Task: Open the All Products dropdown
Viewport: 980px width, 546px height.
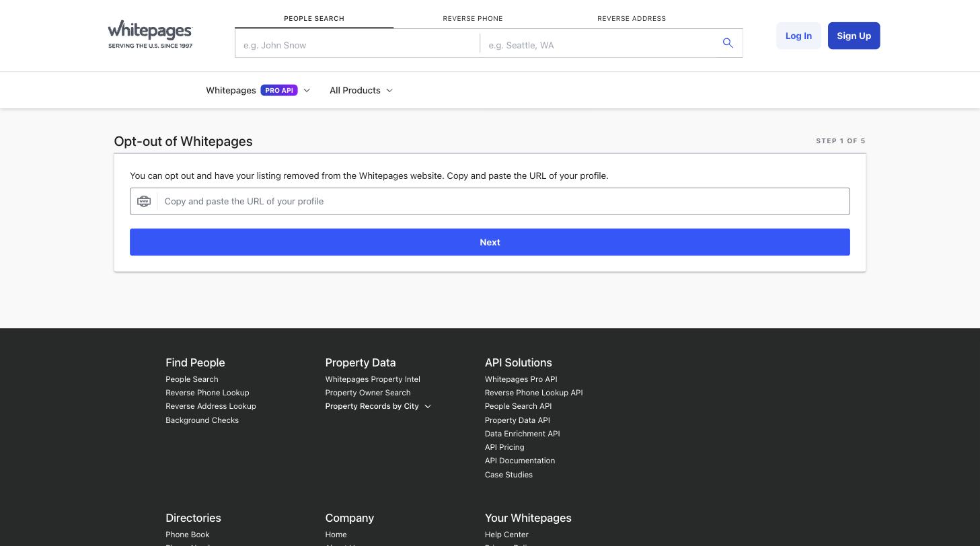Action: (x=361, y=90)
